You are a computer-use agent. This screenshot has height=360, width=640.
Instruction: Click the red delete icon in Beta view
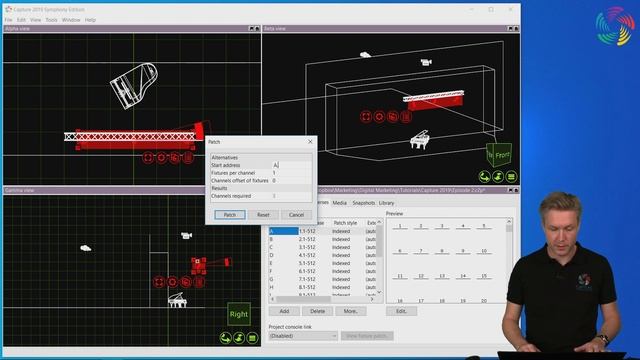(x=406, y=117)
